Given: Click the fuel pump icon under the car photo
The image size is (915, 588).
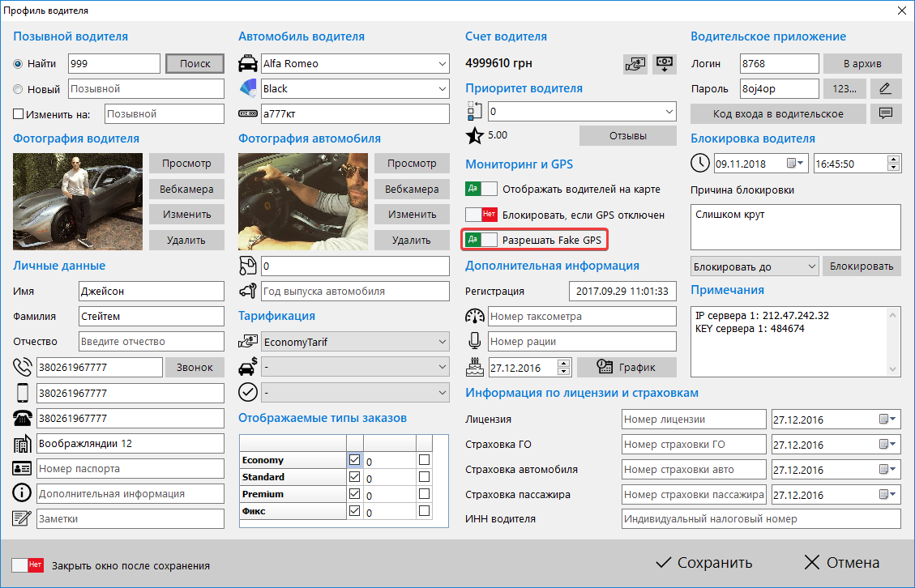Looking at the screenshot, I should pos(248,266).
